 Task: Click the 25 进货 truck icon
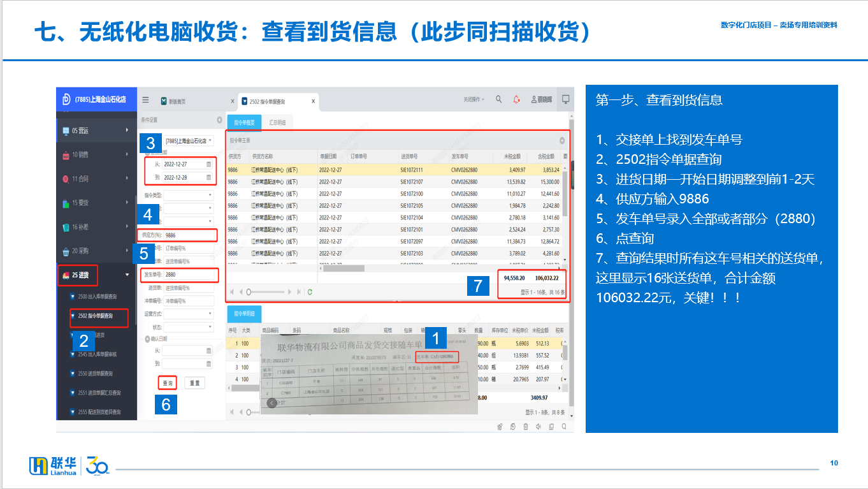pos(66,275)
